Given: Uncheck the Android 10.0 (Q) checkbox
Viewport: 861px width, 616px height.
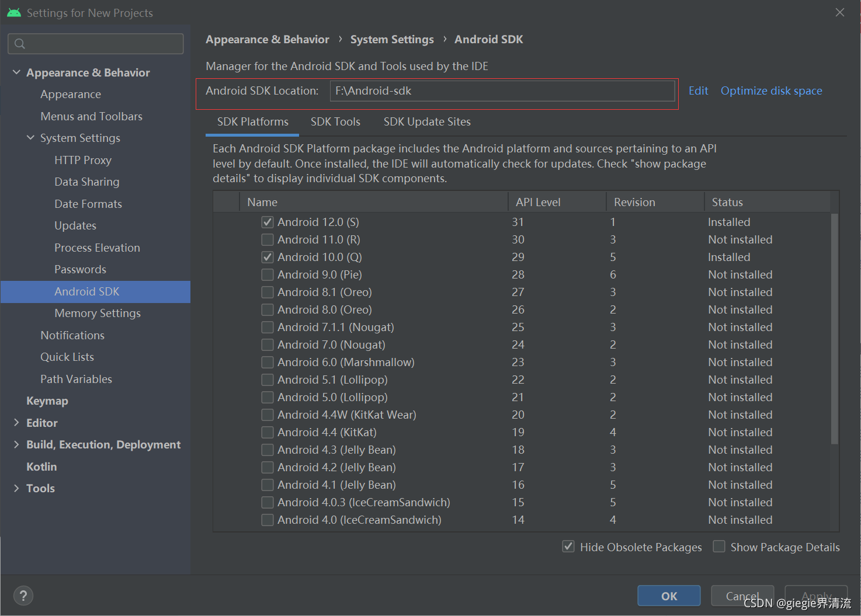Looking at the screenshot, I should [268, 257].
